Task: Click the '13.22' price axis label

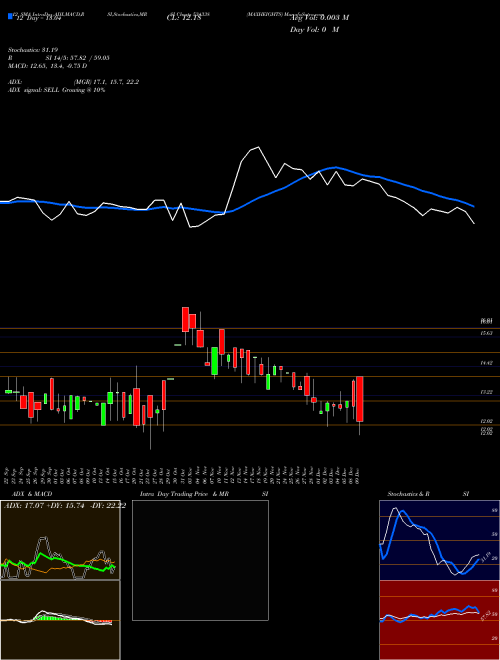Action: 487,392
